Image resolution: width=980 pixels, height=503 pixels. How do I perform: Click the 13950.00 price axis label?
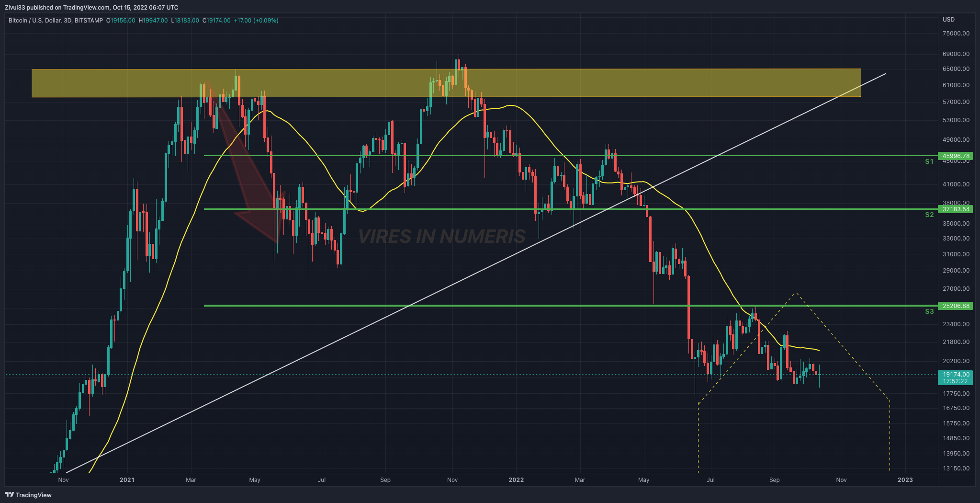click(956, 454)
